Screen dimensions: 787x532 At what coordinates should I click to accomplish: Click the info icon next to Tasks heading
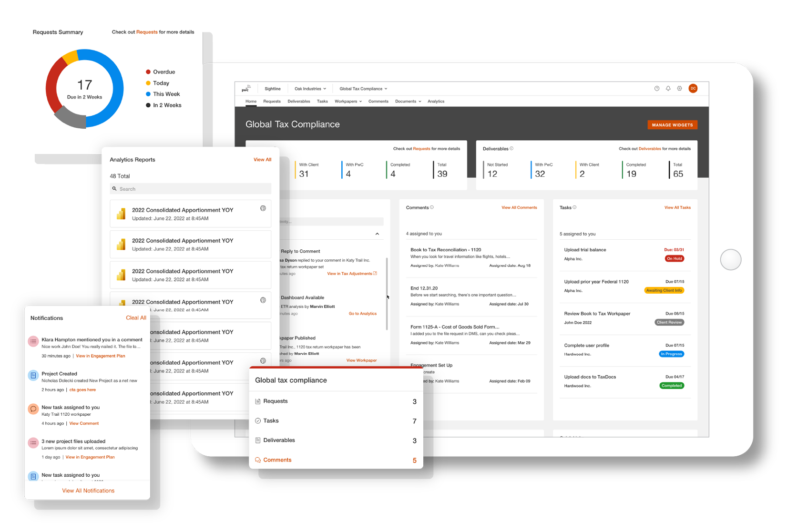(574, 207)
